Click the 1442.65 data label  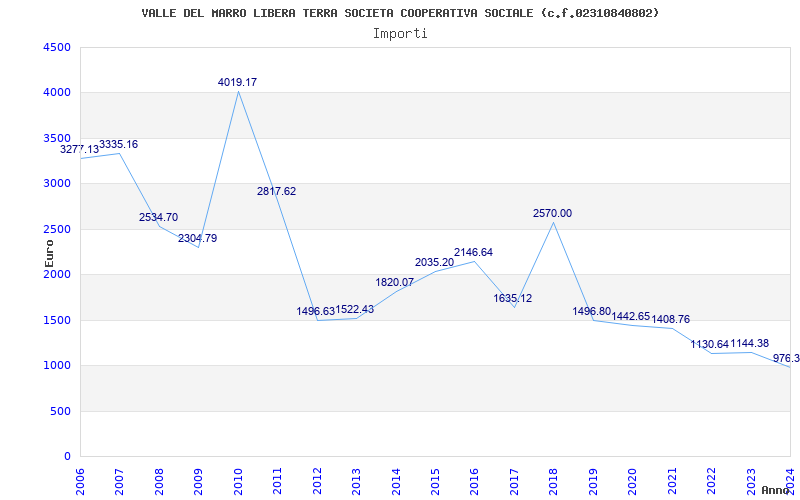point(631,316)
